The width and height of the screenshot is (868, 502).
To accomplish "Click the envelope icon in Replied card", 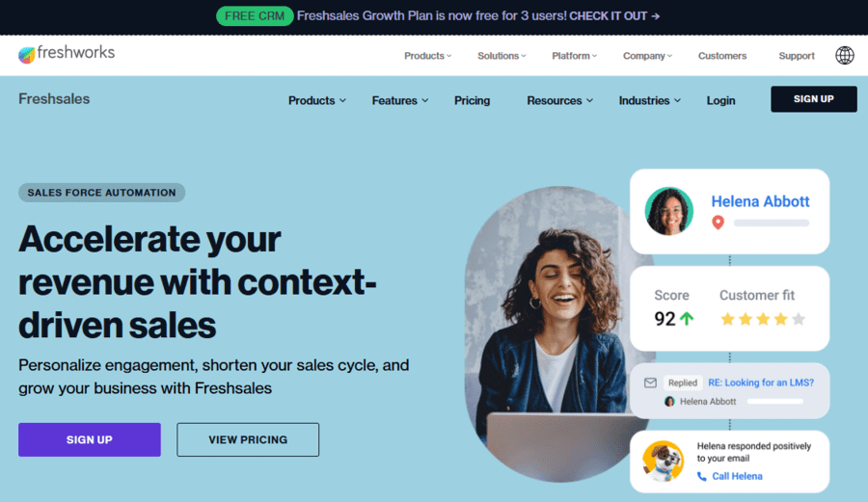I will click(x=650, y=383).
